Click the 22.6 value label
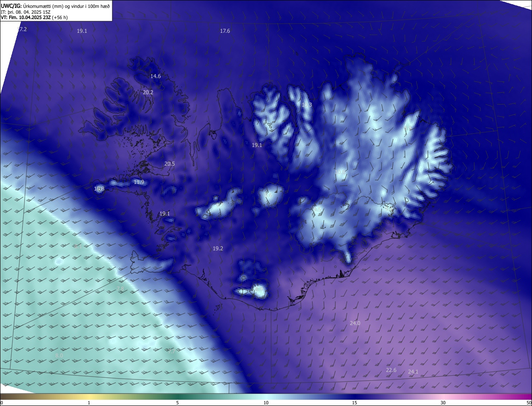Viewport: 532px width, 406px height. tap(391, 370)
